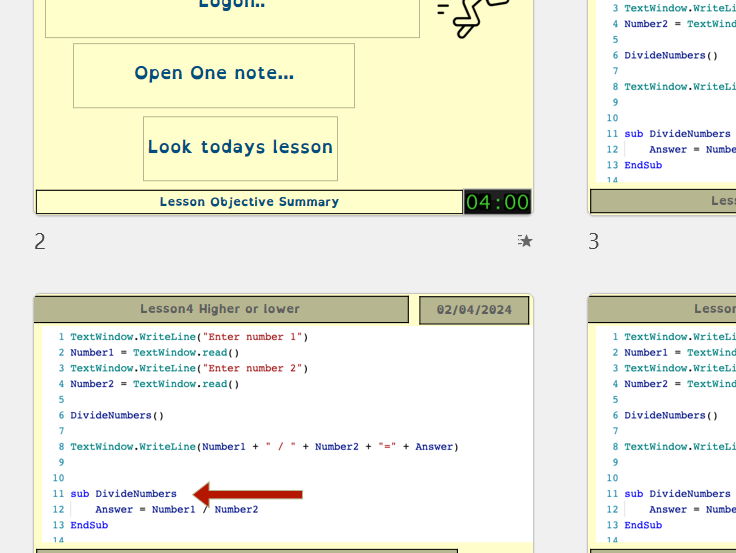The width and height of the screenshot is (736, 553).
Task: Select the partially visible slide at bottom right
Action: click(x=662, y=423)
